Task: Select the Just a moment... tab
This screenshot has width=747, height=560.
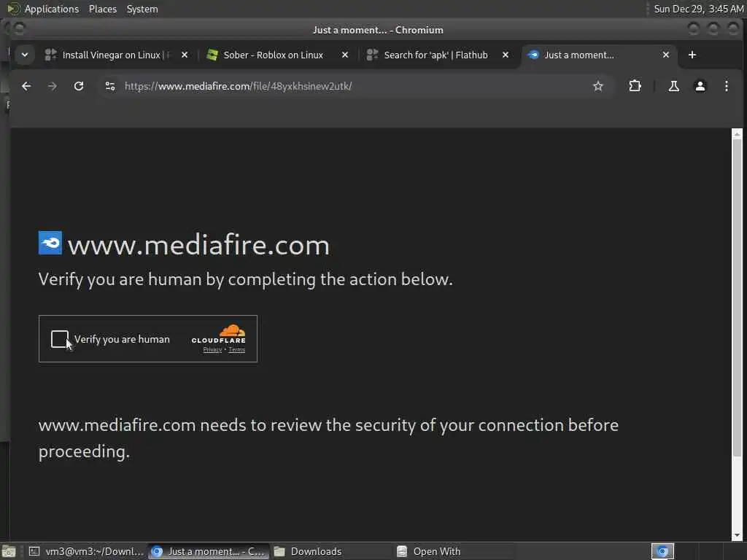Action: point(578,55)
